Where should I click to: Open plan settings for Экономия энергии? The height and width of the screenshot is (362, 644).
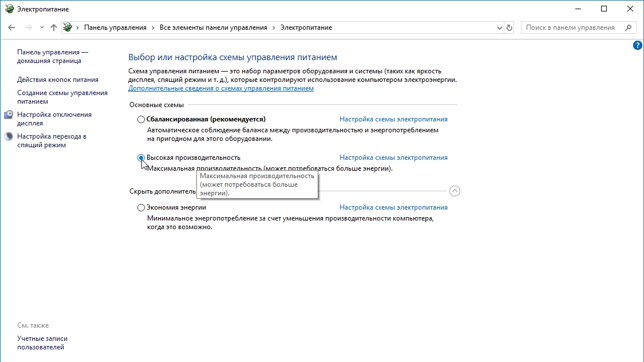(x=393, y=207)
